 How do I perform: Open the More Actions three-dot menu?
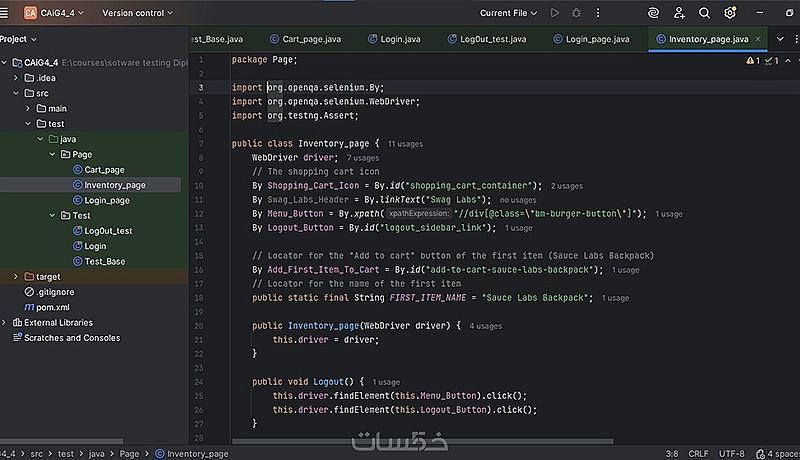599,13
